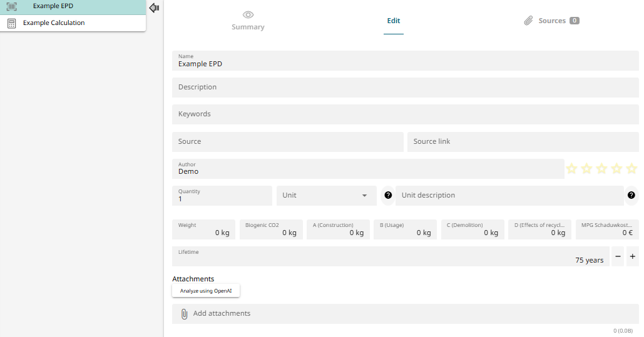Image resolution: width=644 pixels, height=337 pixels.
Task: Click the eye icon above Summary
Action: 248,15
